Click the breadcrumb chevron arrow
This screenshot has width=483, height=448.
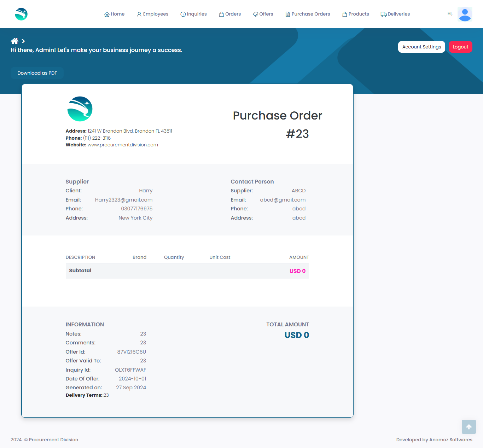point(23,41)
